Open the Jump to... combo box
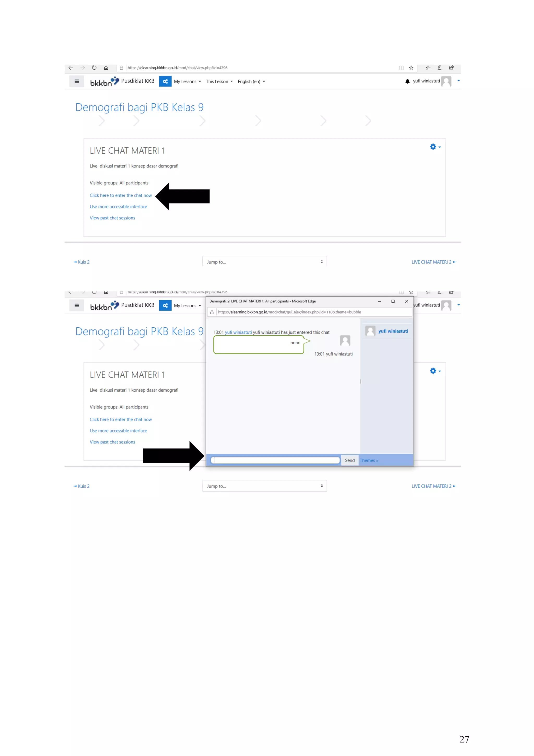534x756 pixels. click(264, 262)
